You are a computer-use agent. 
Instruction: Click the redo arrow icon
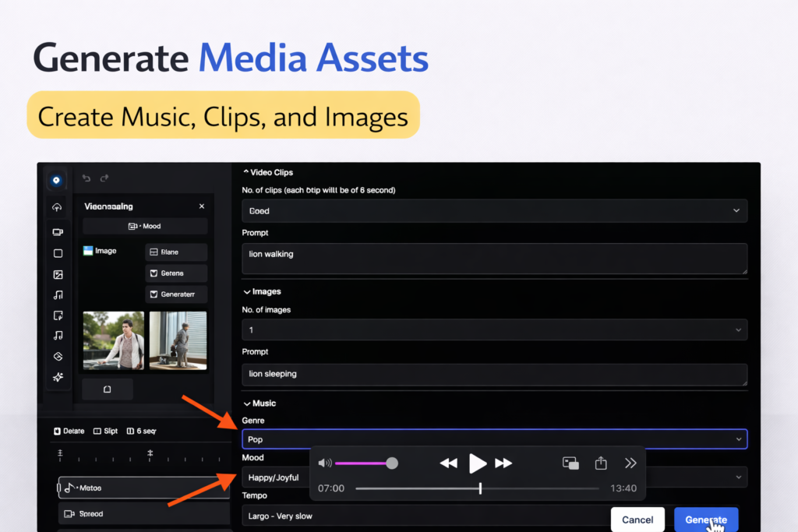pos(104,178)
